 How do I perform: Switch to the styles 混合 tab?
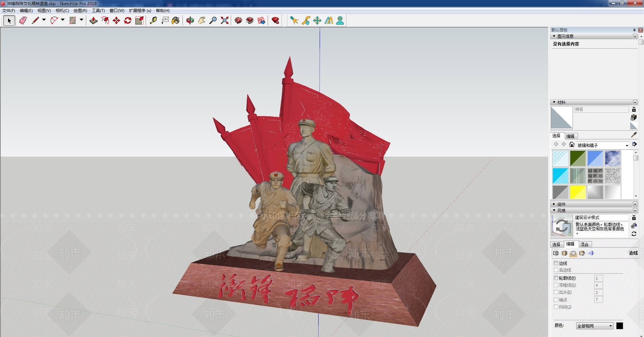[x=584, y=244]
